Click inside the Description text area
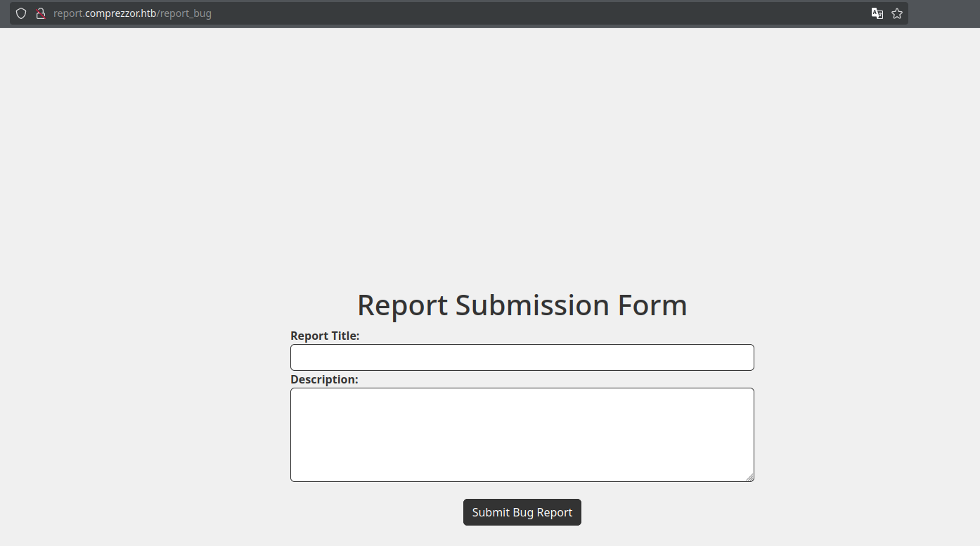The image size is (980, 546). click(522, 435)
